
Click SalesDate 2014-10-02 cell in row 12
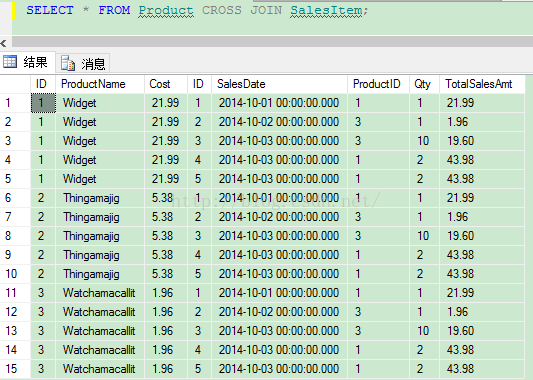[279, 312]
